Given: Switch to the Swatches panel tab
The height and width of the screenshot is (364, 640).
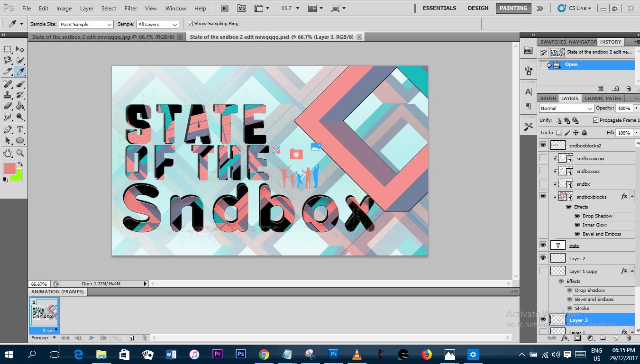Looking at the screenshot, I should coord(553,42).
